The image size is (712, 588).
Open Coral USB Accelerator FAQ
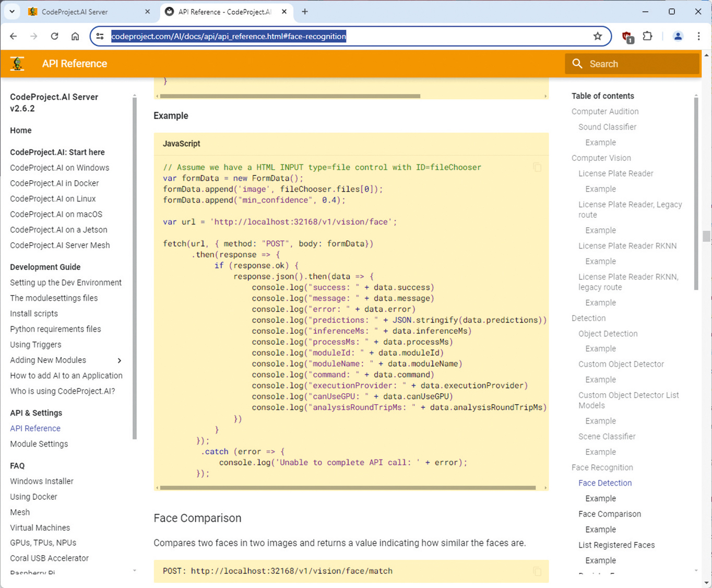click(x=50, y=558)
